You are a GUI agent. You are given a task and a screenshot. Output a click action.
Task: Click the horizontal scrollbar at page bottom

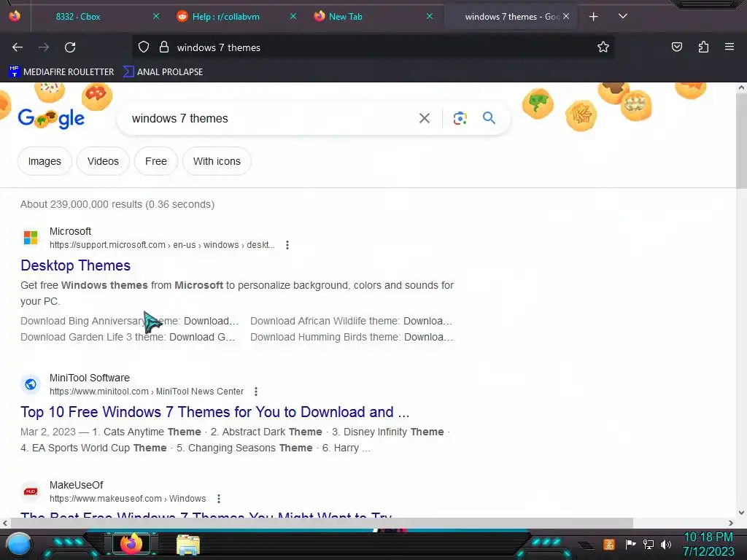(322, 523)
